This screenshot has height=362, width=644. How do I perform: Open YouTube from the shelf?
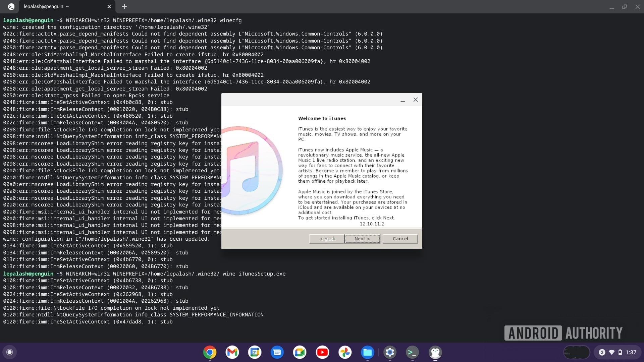(x=322, y=352)
